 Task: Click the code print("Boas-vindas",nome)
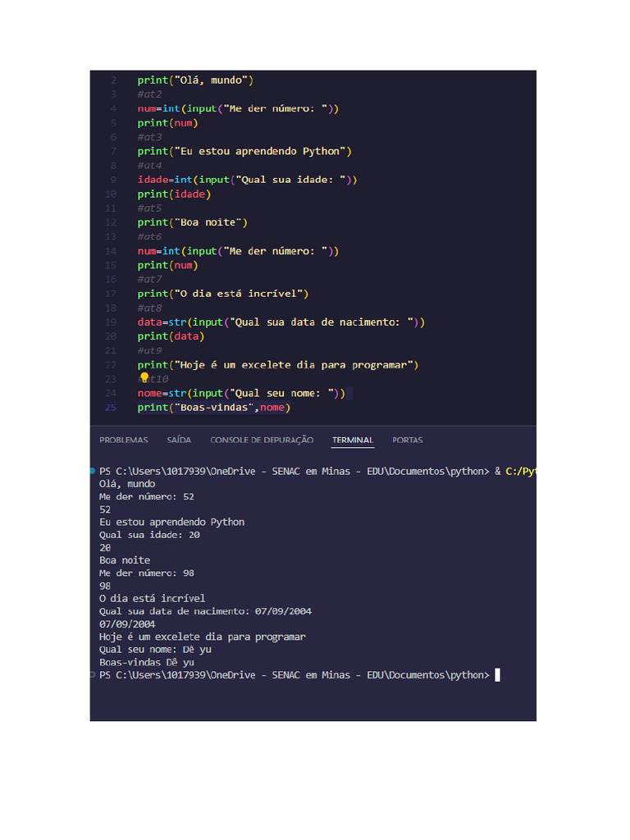click(214, 407)
